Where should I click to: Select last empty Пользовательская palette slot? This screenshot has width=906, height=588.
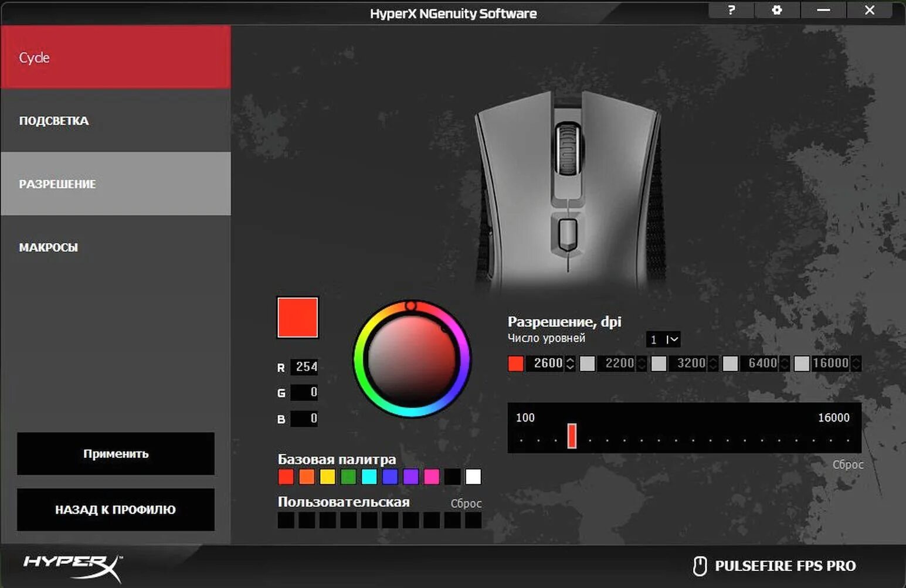point(473,520)
